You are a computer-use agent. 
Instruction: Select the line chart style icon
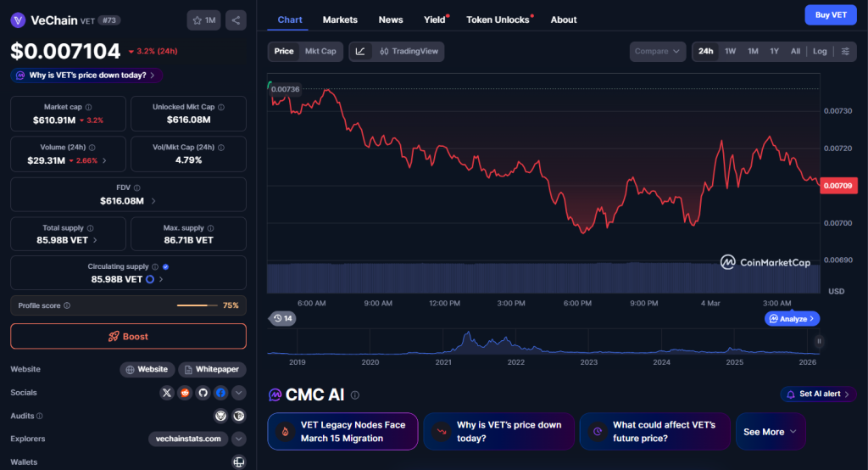360,51
